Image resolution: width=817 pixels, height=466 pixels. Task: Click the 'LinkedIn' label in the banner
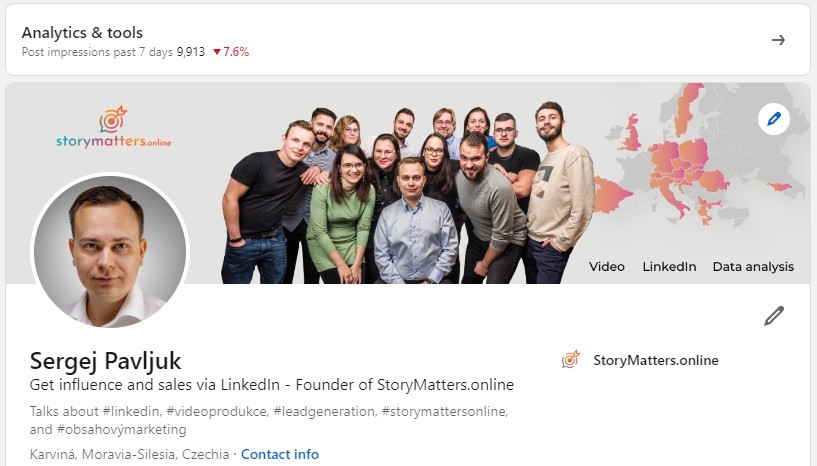tap(669, 267)
